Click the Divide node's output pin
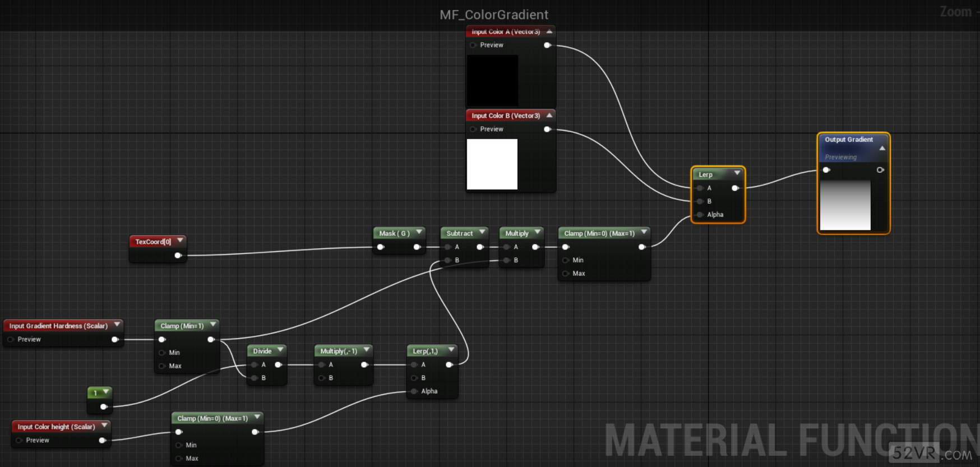Screen dimensions: 980x467 pyautogui.click(x=278, y=365)
